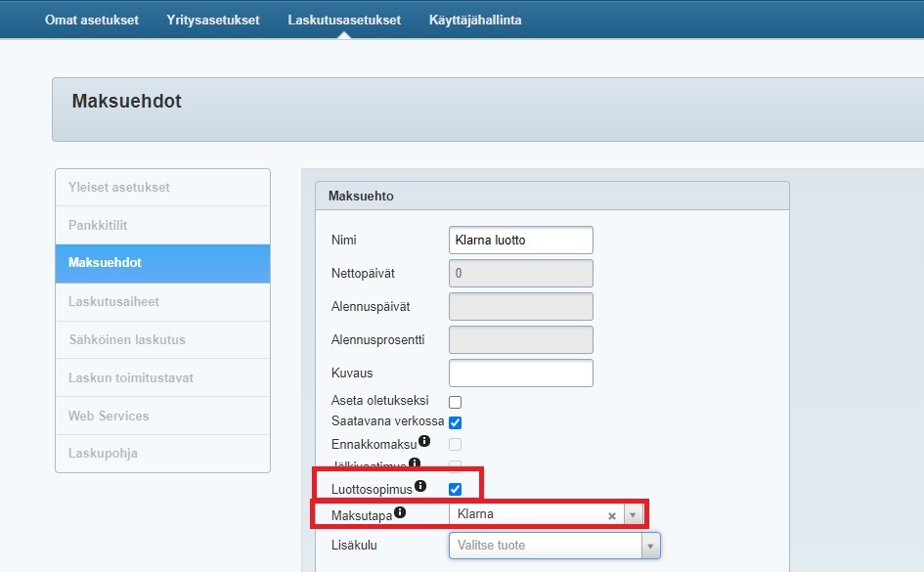Open the Maksutapa dropdown arrow

pyautogui.click(x=633, y=515)
